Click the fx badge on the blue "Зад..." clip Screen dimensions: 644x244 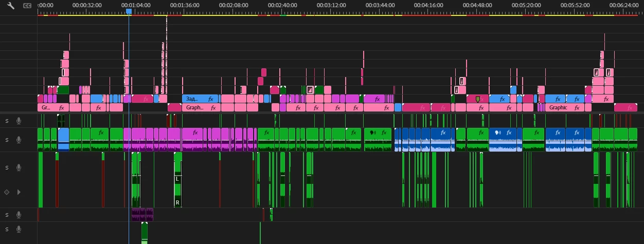pyautogui.click(x=210, y=99)
